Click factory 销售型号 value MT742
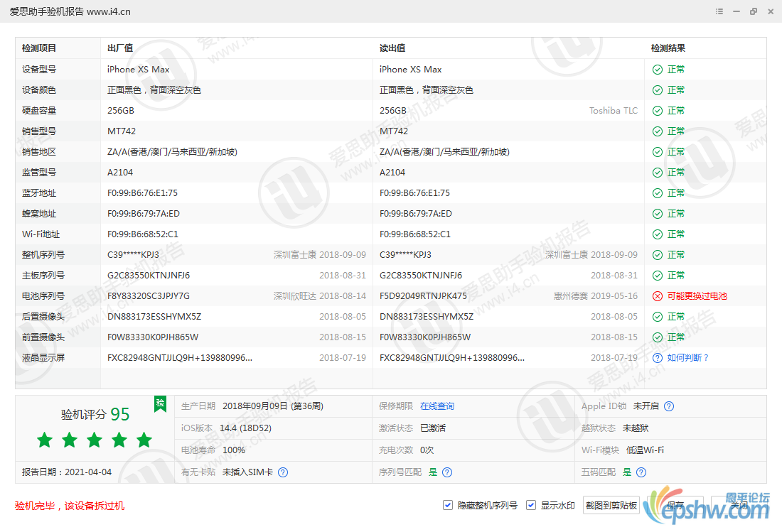Viewport: 782px width, 532px height. pyautogui.click(x=121, y=131)
